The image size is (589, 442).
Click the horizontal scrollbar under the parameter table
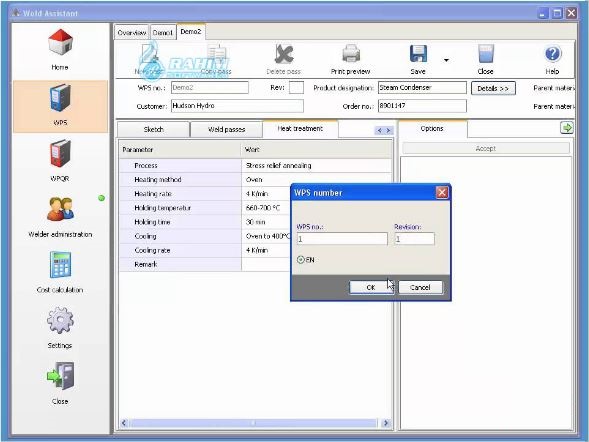[255, 423]
